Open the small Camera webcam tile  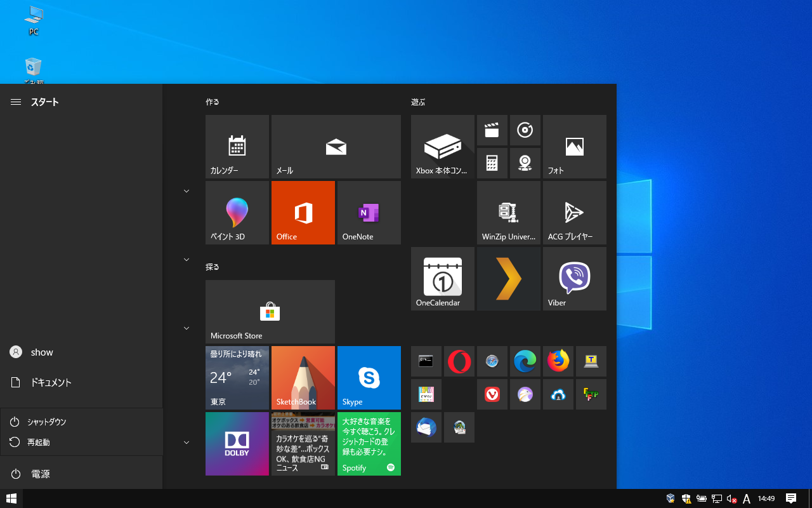[525, 163]
